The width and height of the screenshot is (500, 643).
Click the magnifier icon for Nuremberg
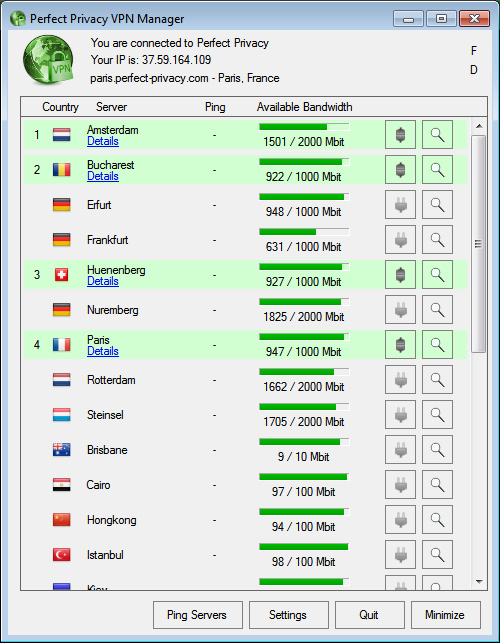tap(437, 310)
